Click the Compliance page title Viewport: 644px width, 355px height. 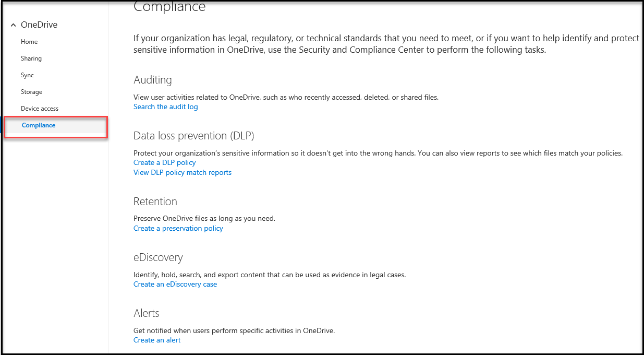pos(169,7)
